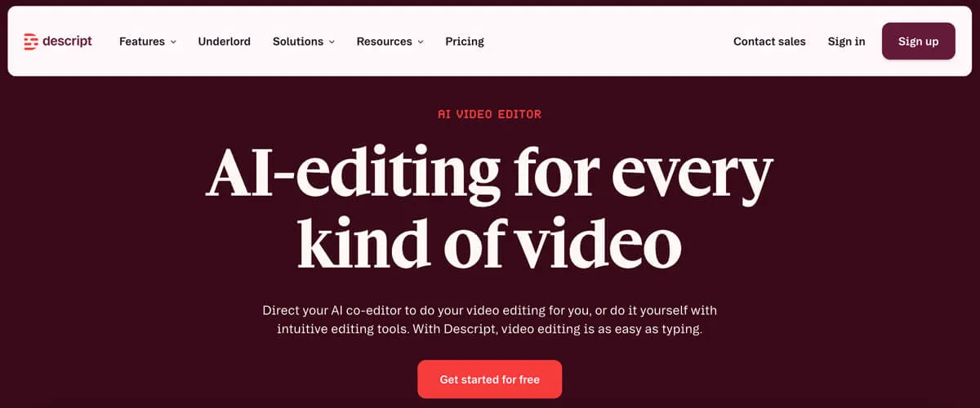Click the Sign up button
The image size is (980, 408).
pos(918,42)
